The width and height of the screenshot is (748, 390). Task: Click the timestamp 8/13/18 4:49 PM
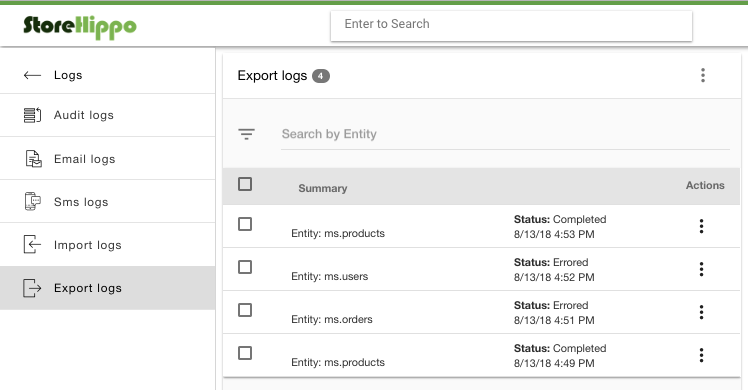tap(554, 363)
